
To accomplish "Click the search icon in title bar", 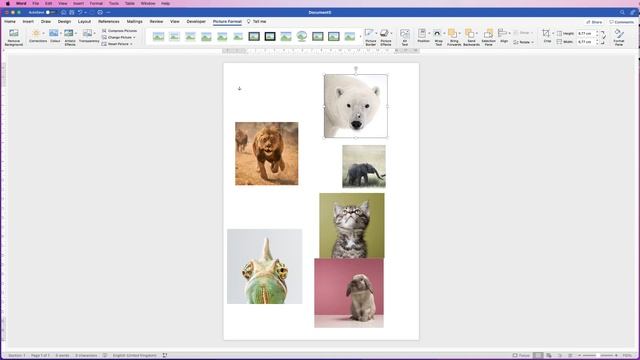I will tap(622, 13).
